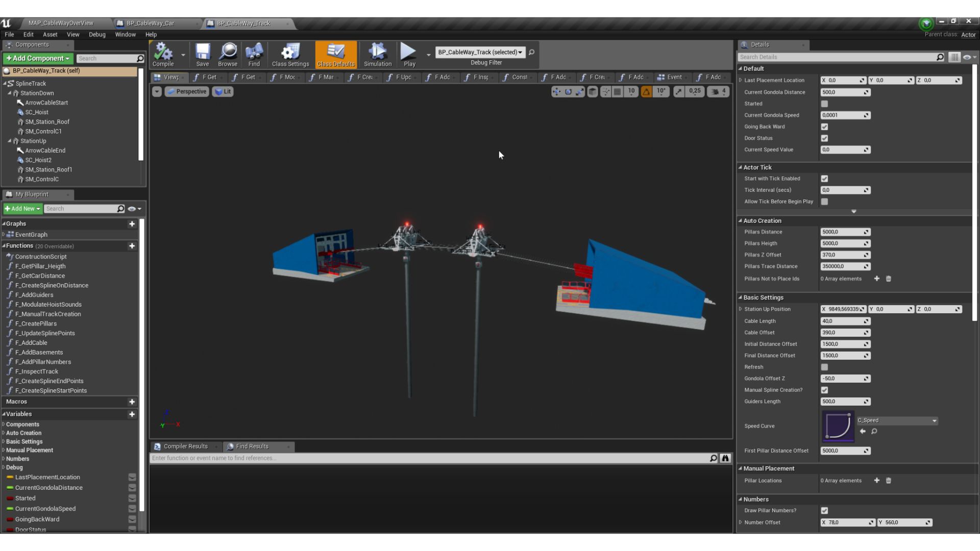
Task: Toggle My Blueprint view options eye
Action: point(134,209)
